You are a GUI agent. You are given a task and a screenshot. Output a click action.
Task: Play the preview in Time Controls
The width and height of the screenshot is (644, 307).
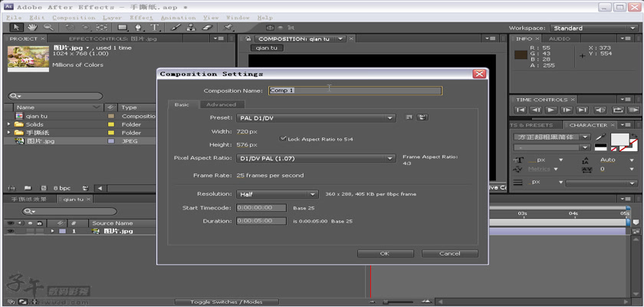tap(550, 111)
